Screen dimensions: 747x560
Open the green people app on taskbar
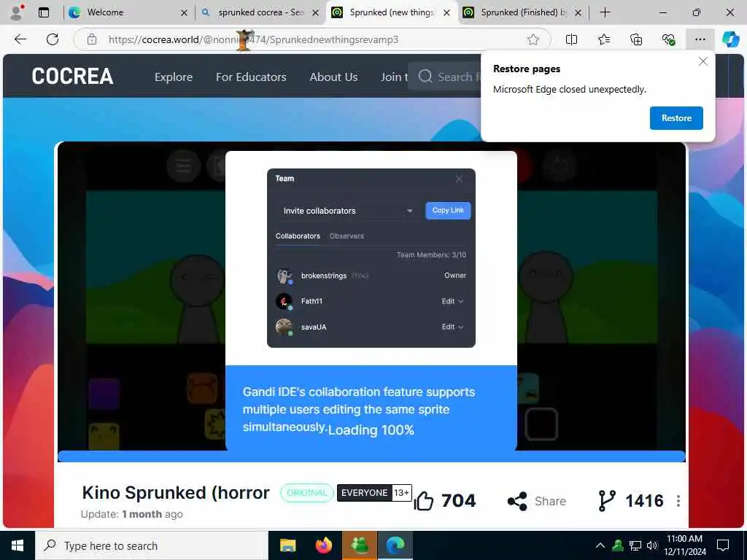click(359, 545)
